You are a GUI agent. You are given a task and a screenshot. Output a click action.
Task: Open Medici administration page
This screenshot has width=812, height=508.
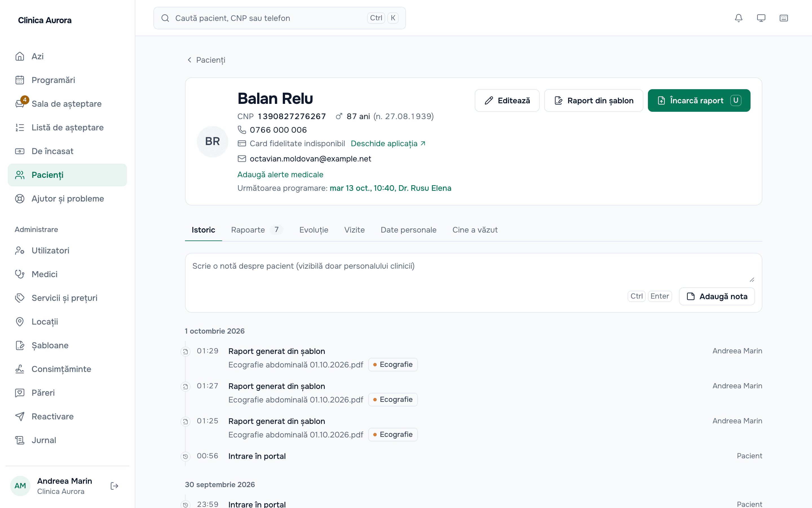click(67, 274)
